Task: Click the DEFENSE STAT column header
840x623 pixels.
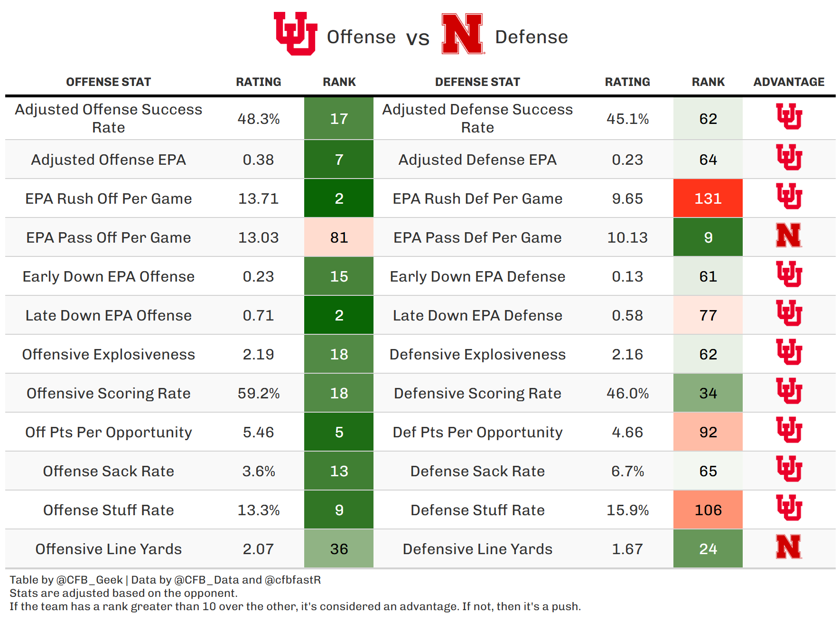Action: (477, 82)
